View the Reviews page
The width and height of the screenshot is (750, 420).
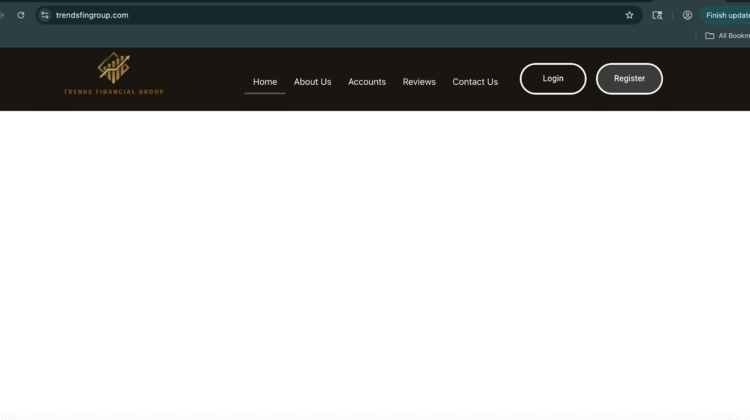419,82
